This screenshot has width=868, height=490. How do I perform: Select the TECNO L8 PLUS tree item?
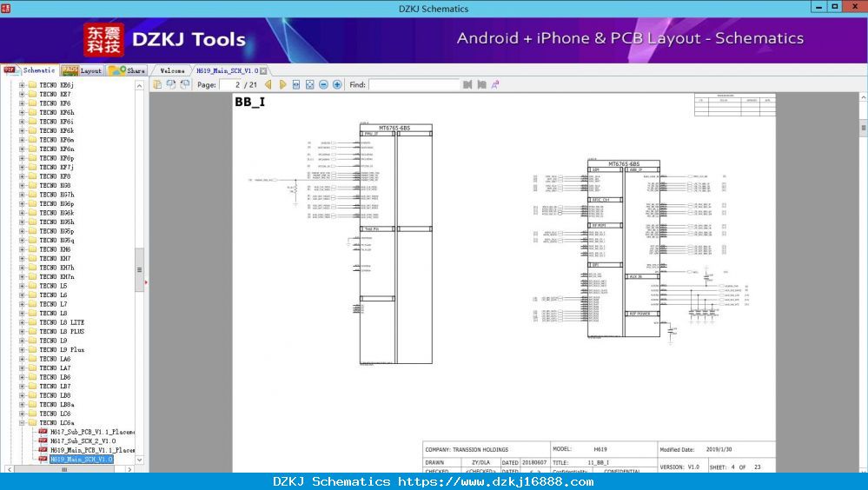(62, 332)
